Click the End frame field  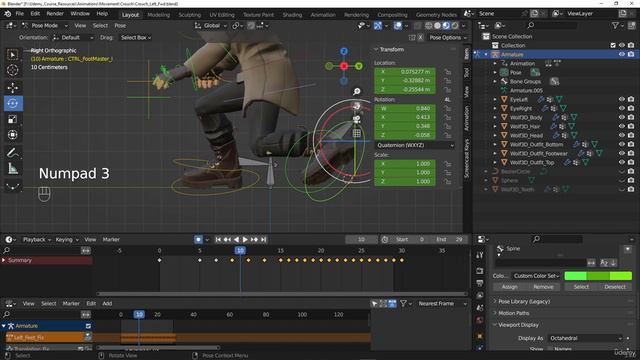449,240
